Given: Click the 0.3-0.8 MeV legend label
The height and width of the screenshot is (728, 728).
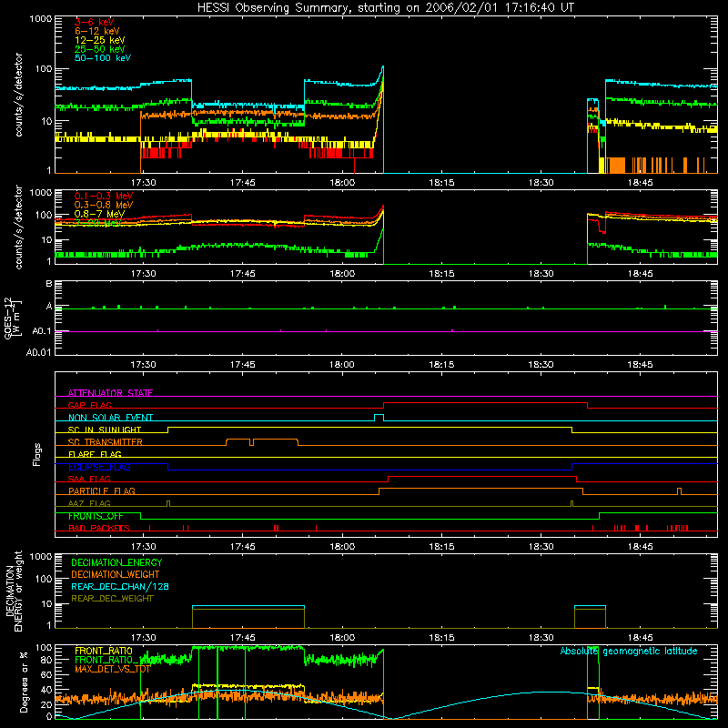Looking at the screenshot, I should (x=104, y=205).
